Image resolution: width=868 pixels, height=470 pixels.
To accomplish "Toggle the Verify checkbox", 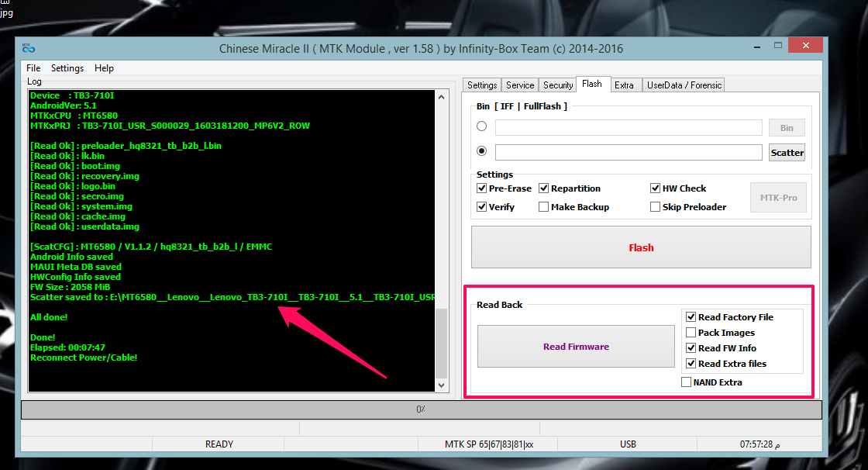I will pyautogui.click(x=481, y=207).
